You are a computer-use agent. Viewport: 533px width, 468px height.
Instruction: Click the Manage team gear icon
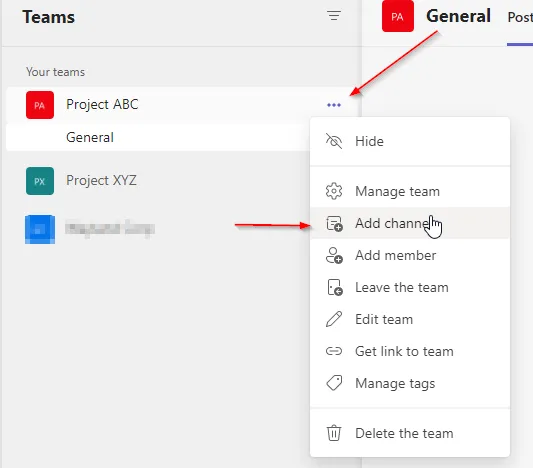[x=334, y=191]
